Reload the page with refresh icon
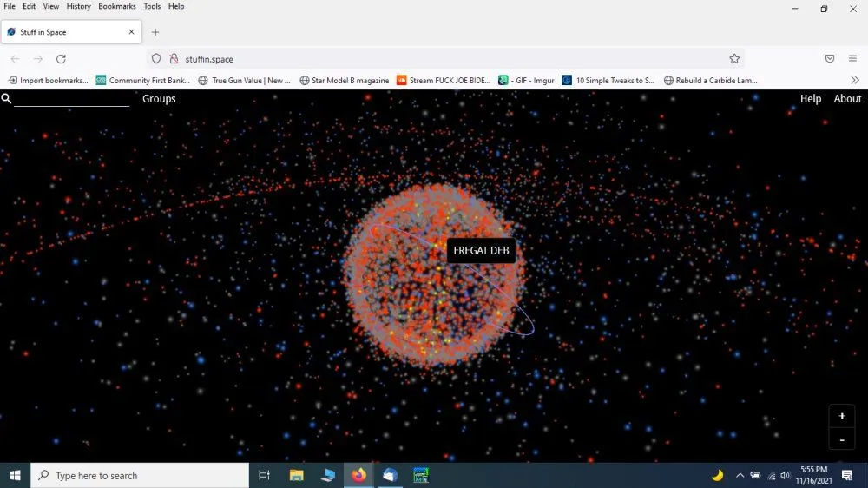The image size is (868, 488). click(61, 59)
